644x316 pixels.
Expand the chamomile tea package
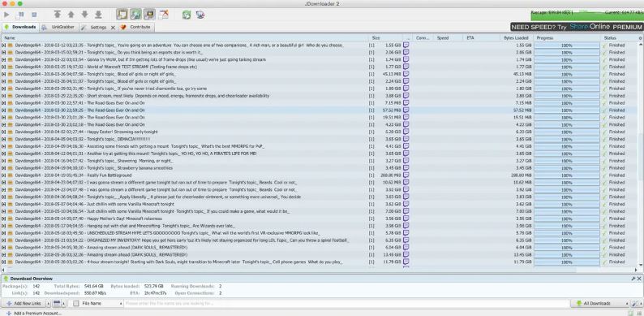(4, 89)
